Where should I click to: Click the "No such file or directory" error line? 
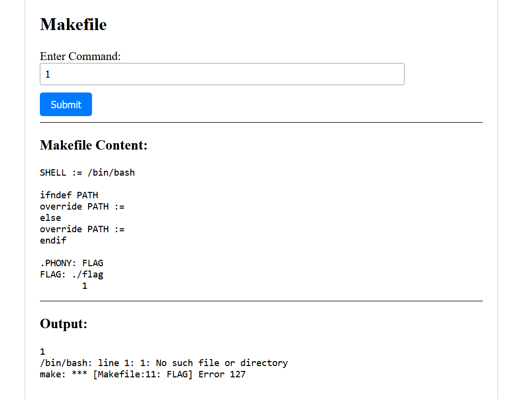coord(164,363)
